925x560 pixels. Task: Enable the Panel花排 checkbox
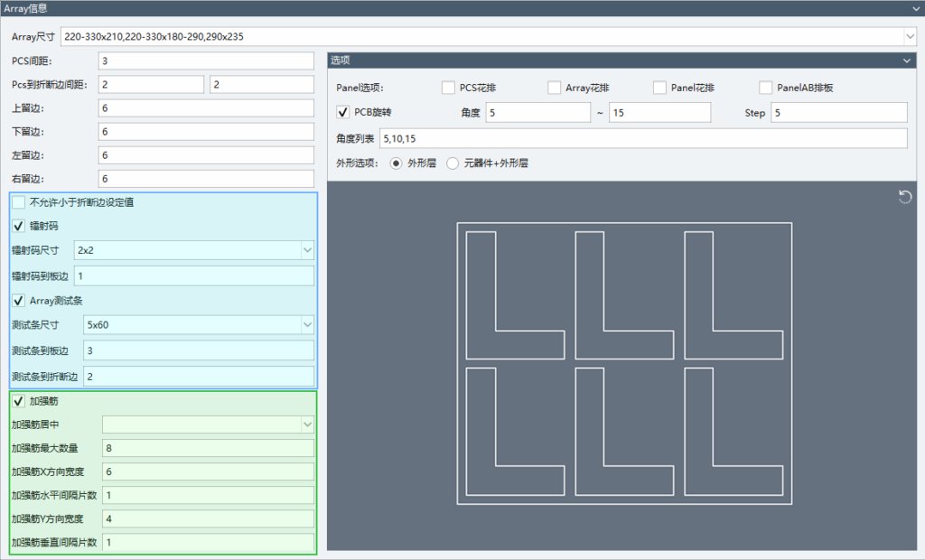tap(659, 88)
